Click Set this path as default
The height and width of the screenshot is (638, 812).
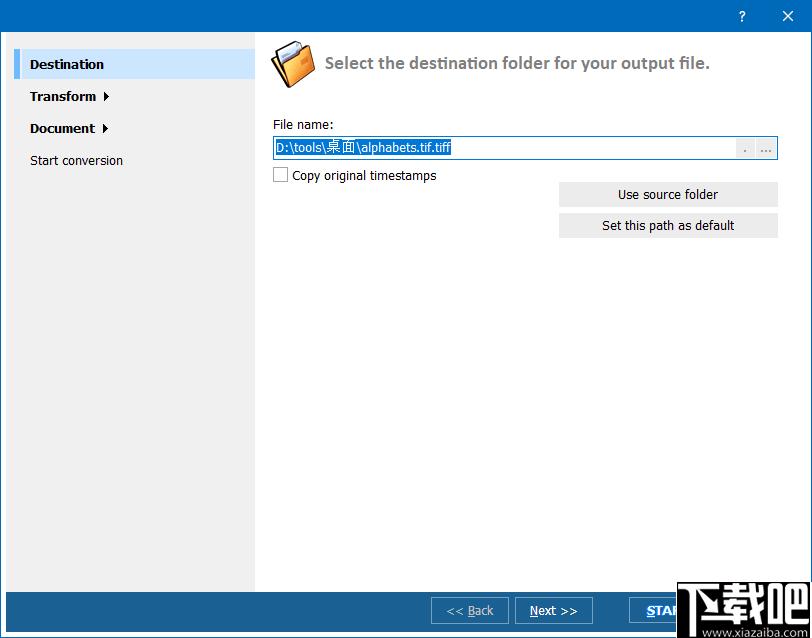668,226
